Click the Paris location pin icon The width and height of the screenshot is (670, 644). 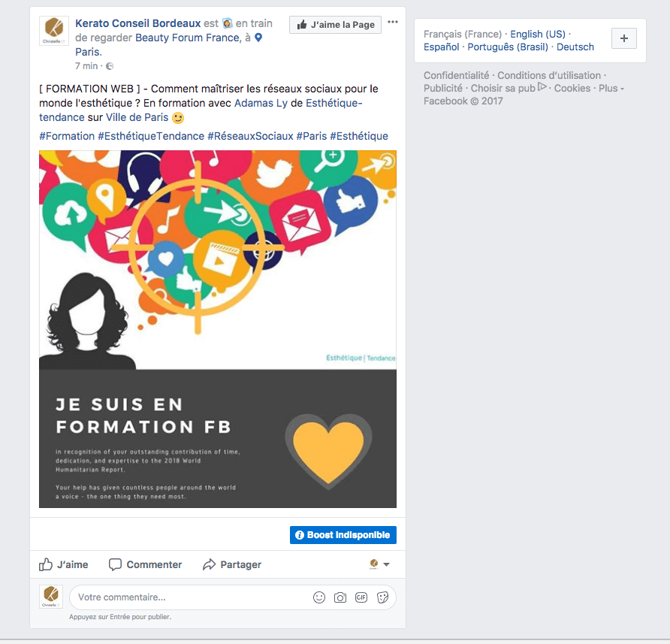pyautogui.click(x=258, y=38)
